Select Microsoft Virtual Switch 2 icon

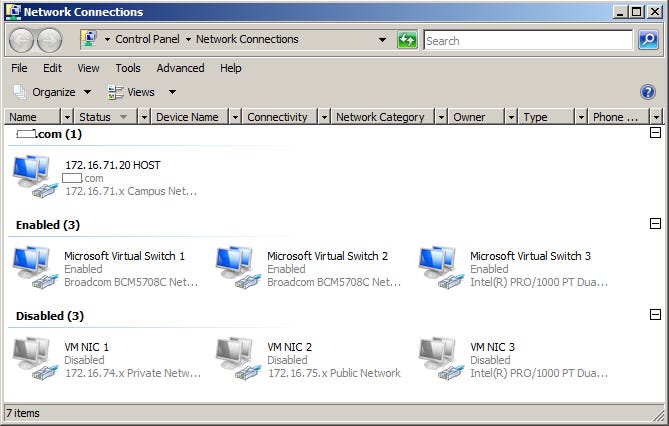238,268
